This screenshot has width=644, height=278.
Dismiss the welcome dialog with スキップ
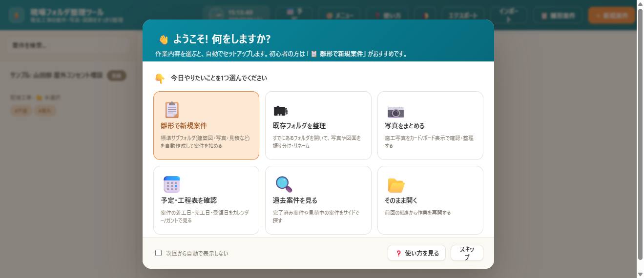coord(467,253)
